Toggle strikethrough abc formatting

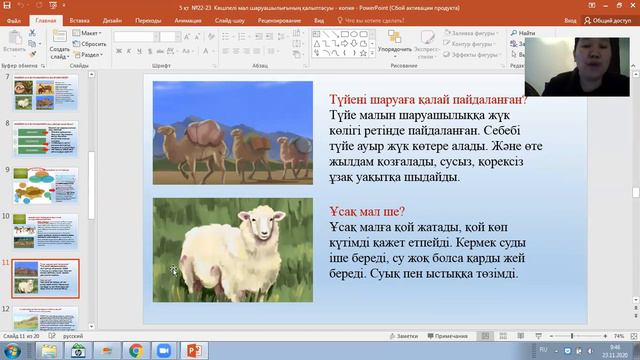(x=160, y=51)
